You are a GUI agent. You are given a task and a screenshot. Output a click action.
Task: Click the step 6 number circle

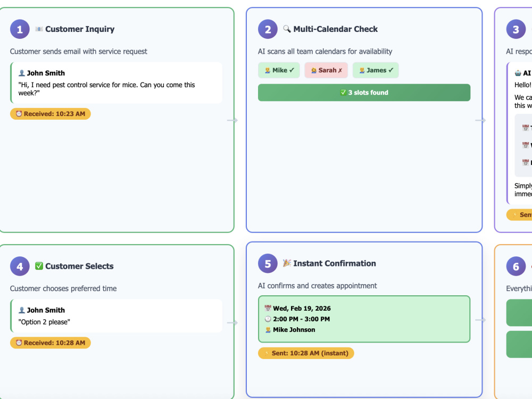[x=516, y=267]
